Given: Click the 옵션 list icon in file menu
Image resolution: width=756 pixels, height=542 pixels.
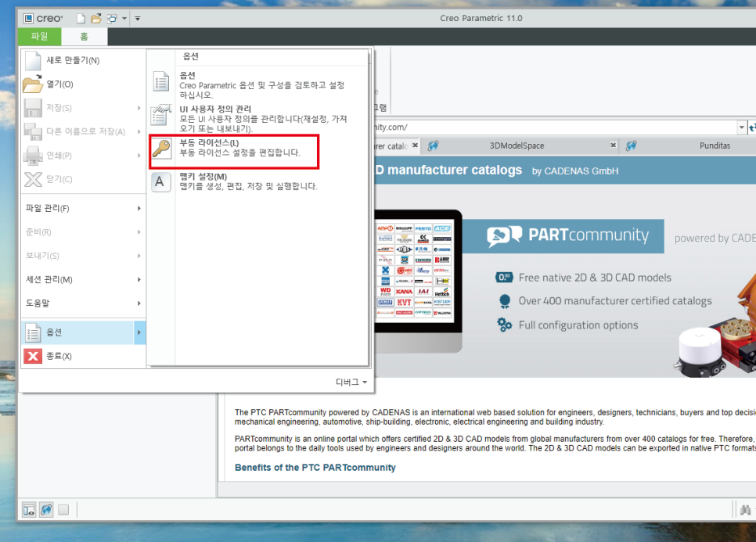Looking at the screenshot, I should click(34, 332).
